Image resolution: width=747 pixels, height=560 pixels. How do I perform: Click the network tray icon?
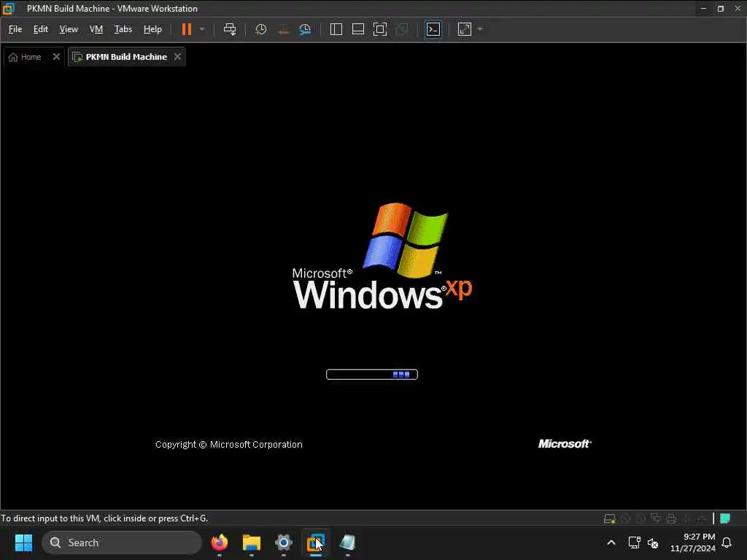click(634, 542)
